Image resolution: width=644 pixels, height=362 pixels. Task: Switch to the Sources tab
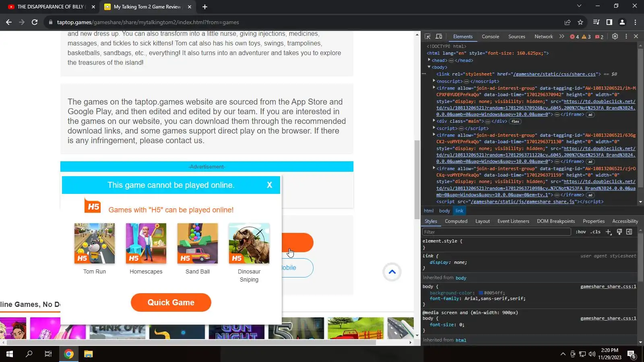517,37
